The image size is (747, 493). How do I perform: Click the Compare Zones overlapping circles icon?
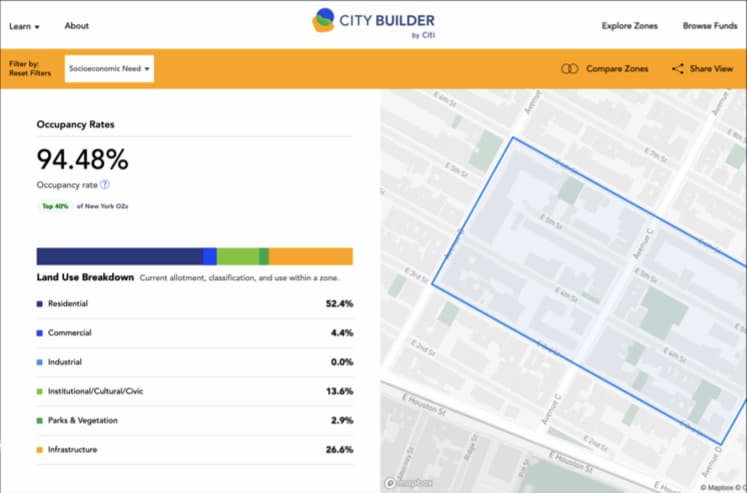coord(569,69)
